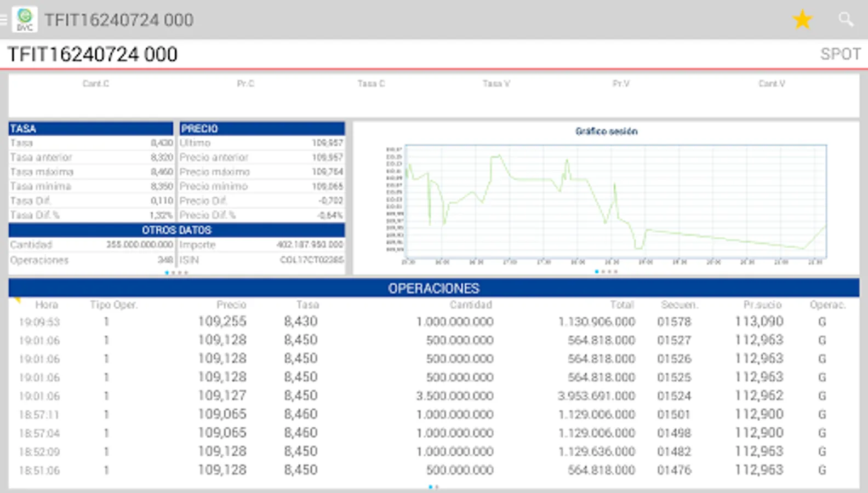Open the TASA panel header
The image size is (868, 493).
coord(91,129)
